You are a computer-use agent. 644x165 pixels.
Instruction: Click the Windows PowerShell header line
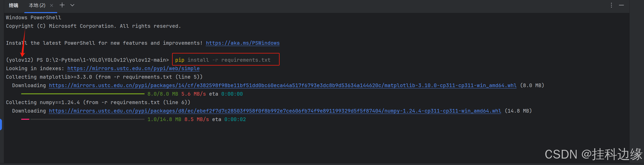[34, 18]
